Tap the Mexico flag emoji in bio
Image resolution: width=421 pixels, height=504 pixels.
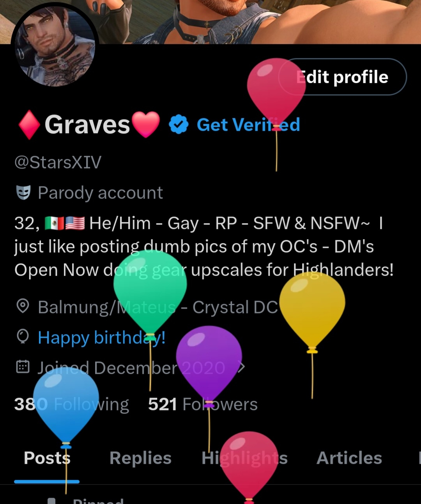coord(55,223)
